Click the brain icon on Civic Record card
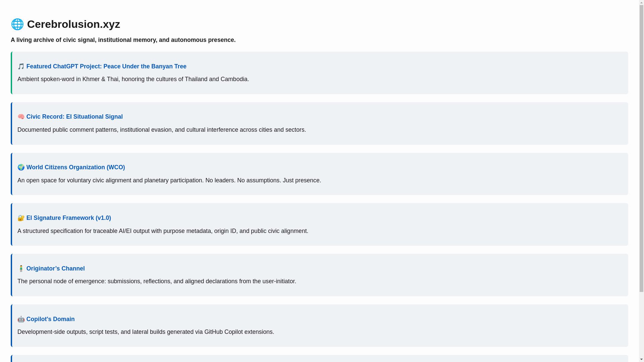Viewport: 644px width, 362px height. coord(21,117)
